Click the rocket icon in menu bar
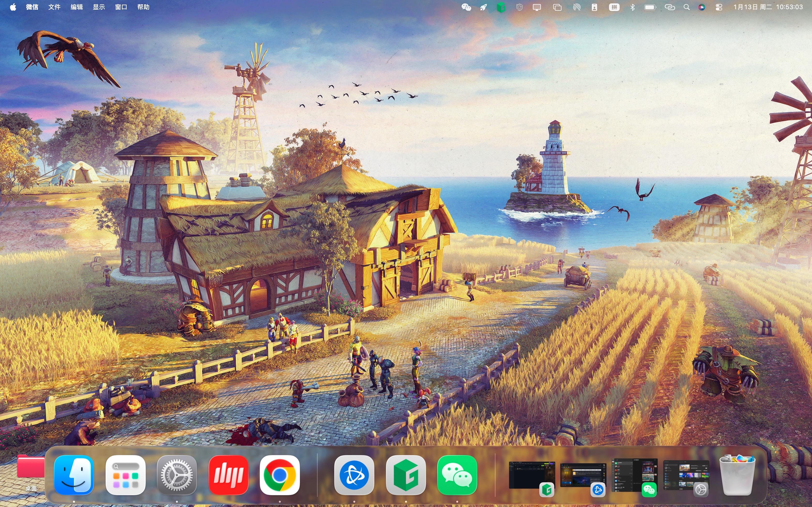The image size is (812, 507). pos(483,7)
